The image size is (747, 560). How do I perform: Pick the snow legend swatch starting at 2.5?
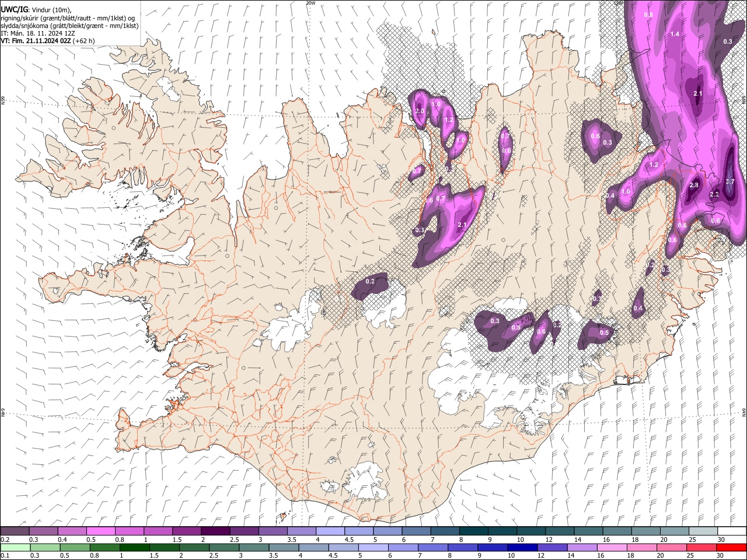pos(244,531)
